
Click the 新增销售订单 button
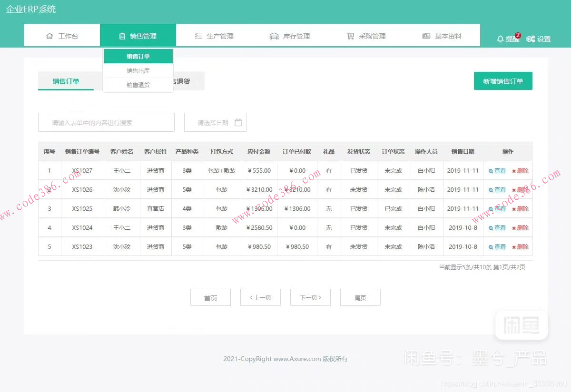503,81
